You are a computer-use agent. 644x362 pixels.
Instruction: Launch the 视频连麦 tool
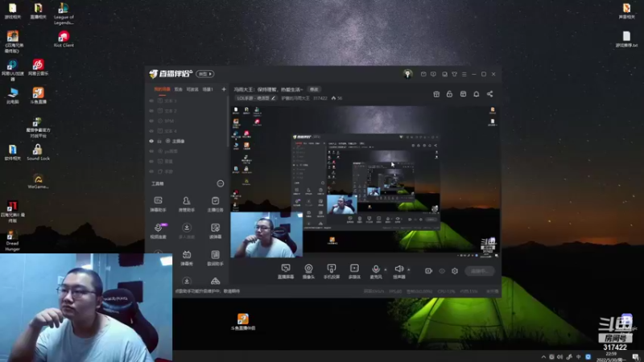[158, 231]
